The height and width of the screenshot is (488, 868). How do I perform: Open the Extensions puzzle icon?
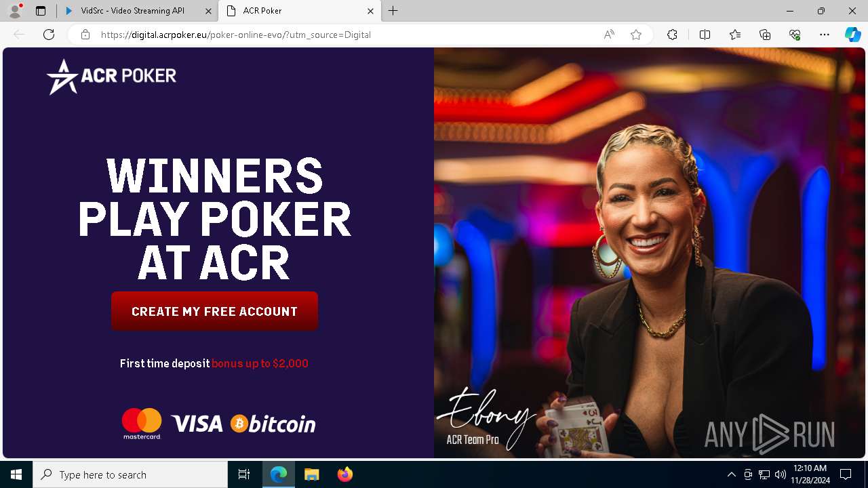[x=672, y=35]
